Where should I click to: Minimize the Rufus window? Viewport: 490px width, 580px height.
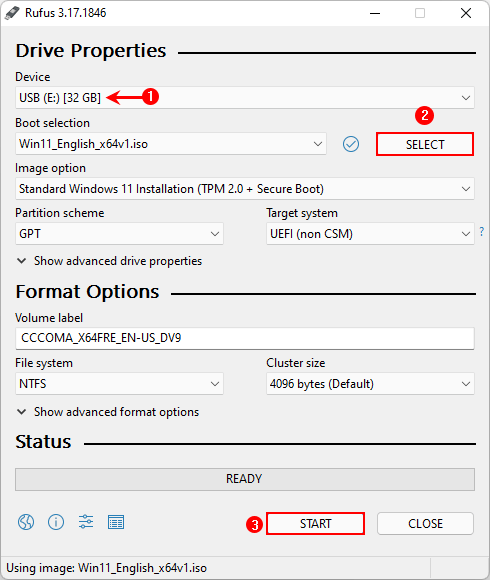click(375, 13)
